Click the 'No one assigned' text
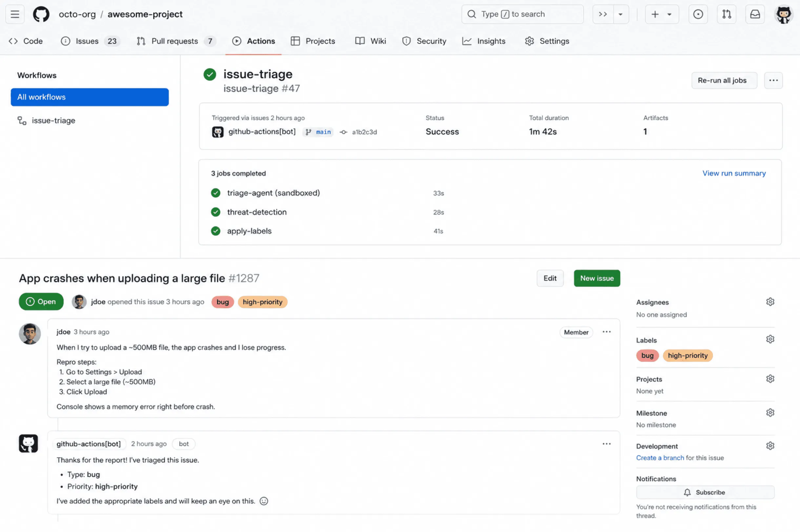 tap(661, 314)
